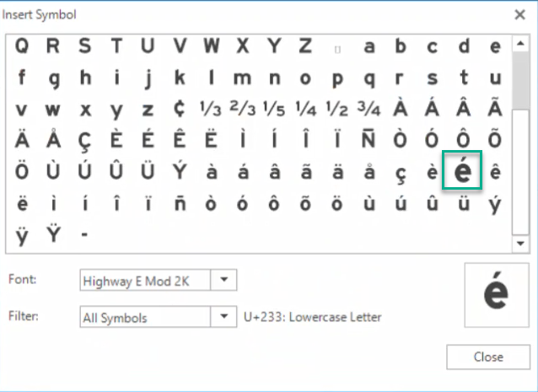This screenshot has width=538, height=392.
Task: Choose the three-quarters fraction symbol
Action: pyautogui.click(x=369, y=109)
